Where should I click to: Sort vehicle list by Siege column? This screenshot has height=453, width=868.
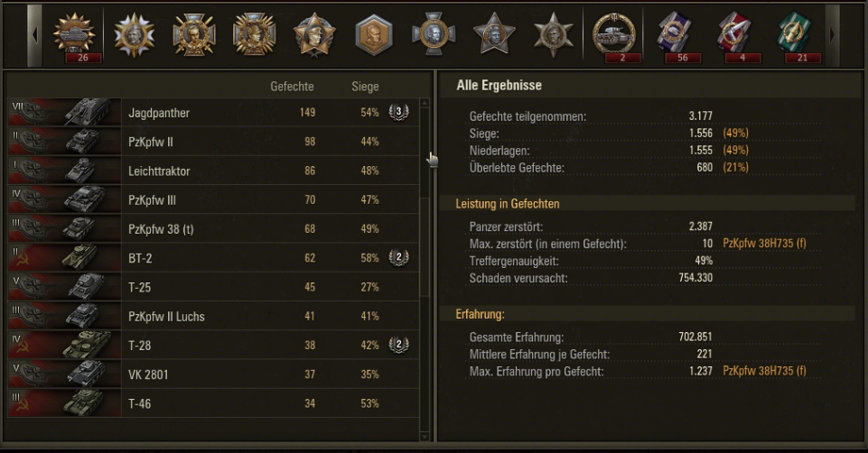point(365,87)
